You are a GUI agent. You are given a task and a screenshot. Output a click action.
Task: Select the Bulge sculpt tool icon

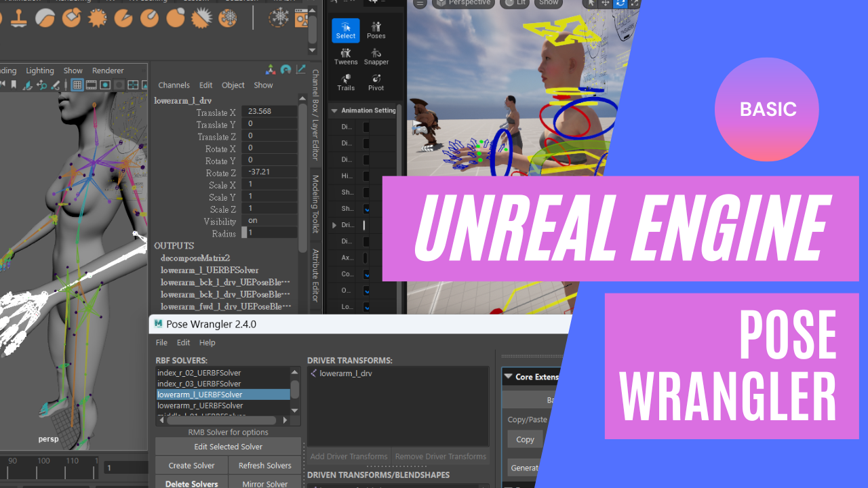pos(176,18)
